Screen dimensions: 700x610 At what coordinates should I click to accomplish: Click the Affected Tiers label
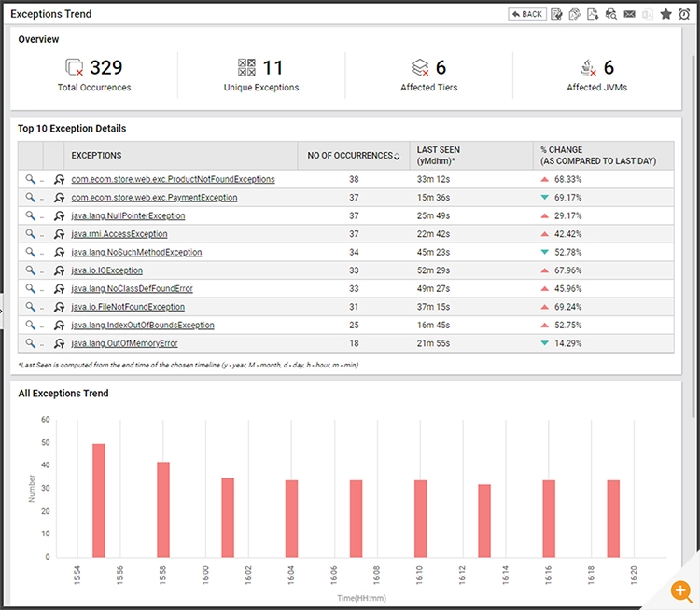tap(429, 88)
